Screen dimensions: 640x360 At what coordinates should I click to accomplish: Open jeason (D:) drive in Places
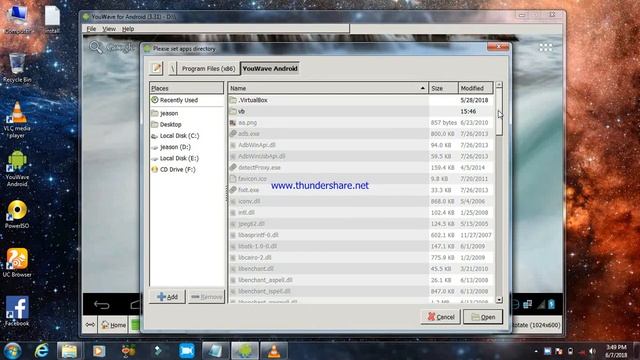pos(187,147)
